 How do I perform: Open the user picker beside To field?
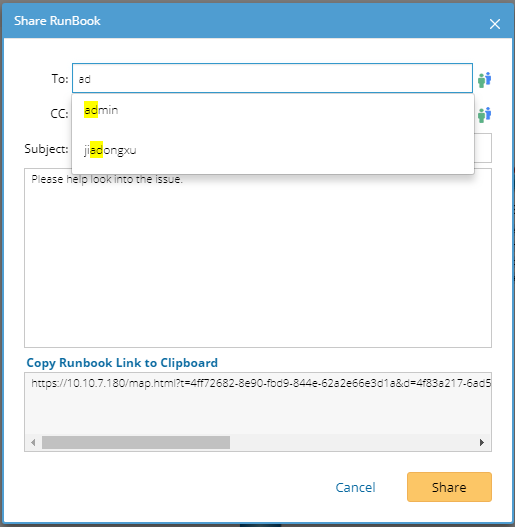[x=484, y=80]
